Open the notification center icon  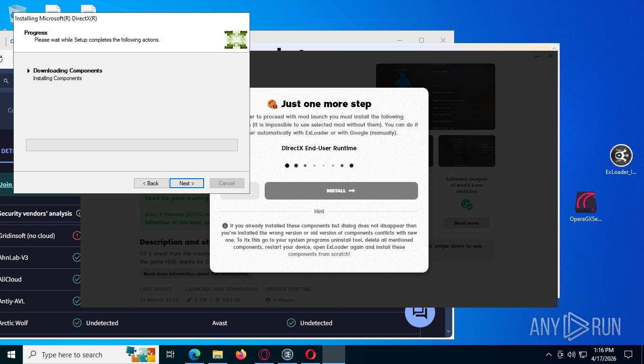628,355
